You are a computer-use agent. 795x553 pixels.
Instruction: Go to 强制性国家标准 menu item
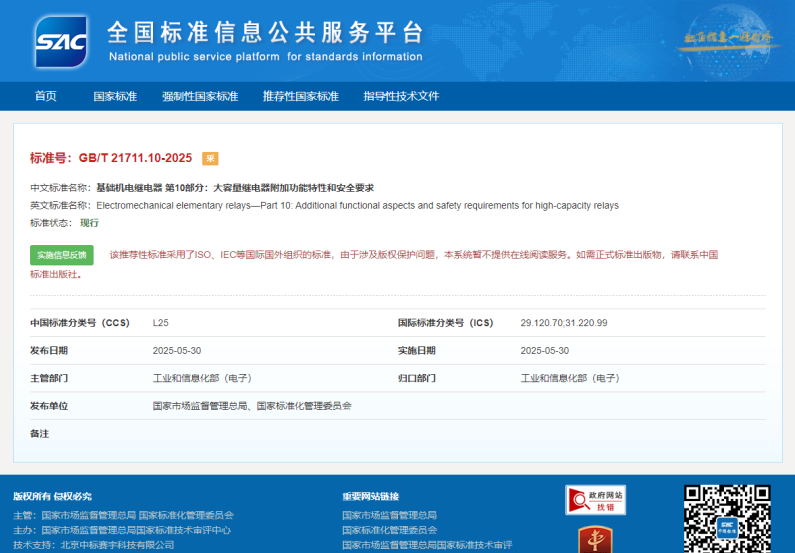click(200, 97)
